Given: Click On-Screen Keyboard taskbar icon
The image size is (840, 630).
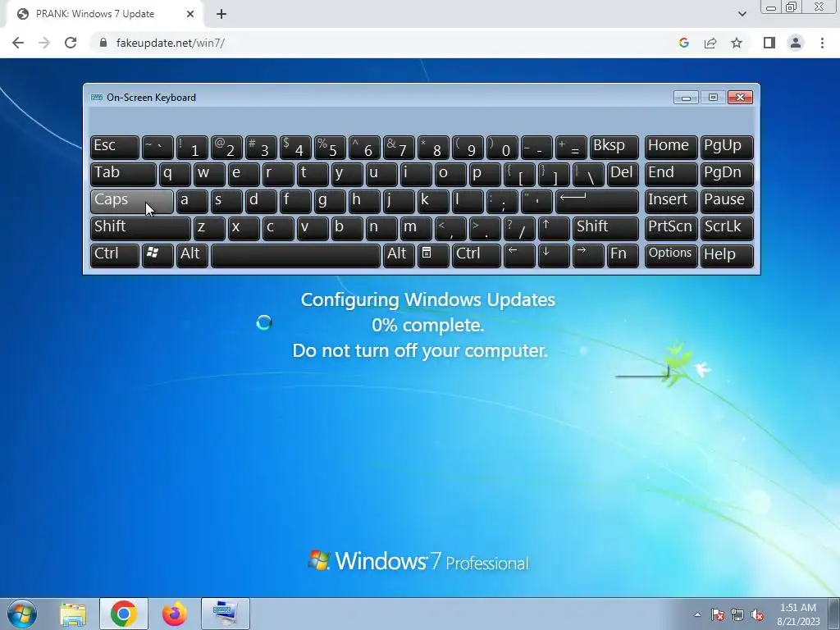Looking at the screenshot, I should tap(225, 614).
